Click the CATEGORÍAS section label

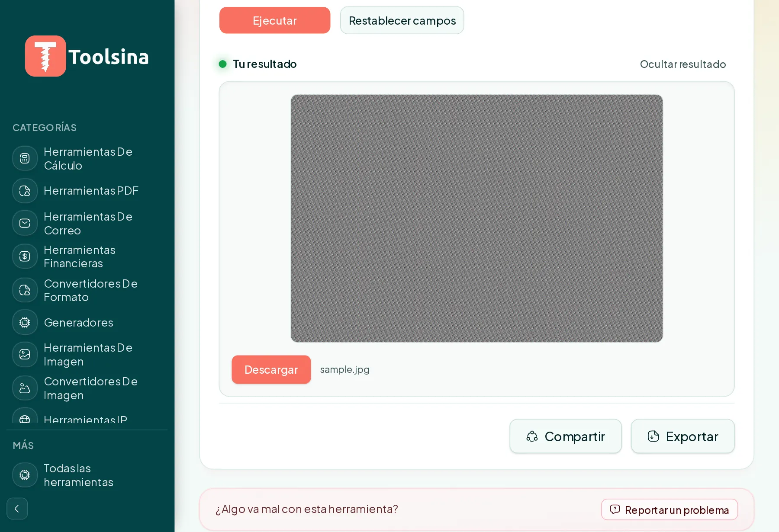point(45,128)
